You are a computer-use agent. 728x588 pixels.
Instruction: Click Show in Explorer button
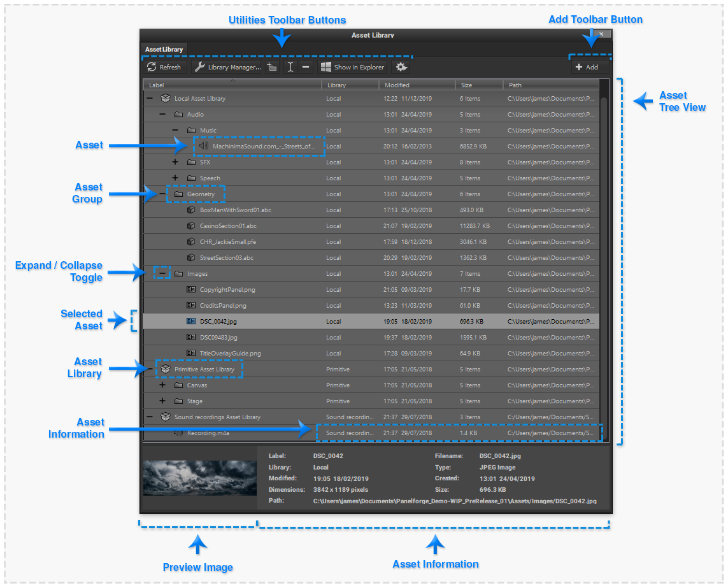click(x=352, y=67)
